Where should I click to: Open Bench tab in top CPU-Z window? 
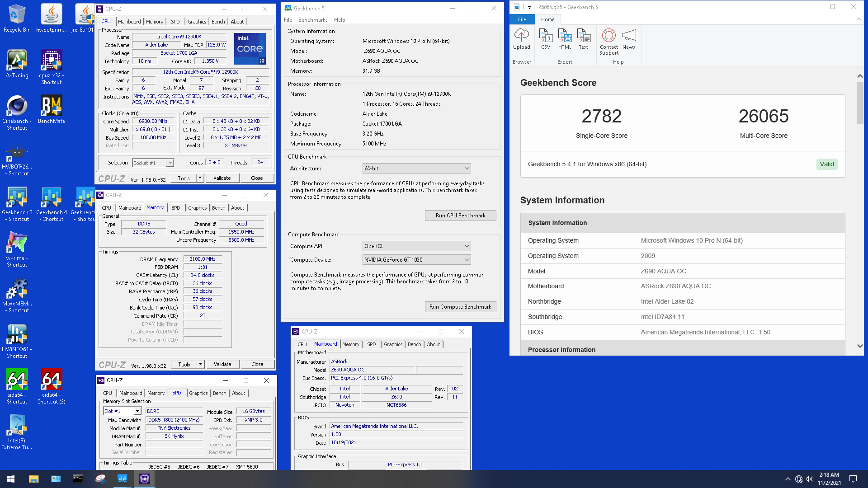[218, 22]
